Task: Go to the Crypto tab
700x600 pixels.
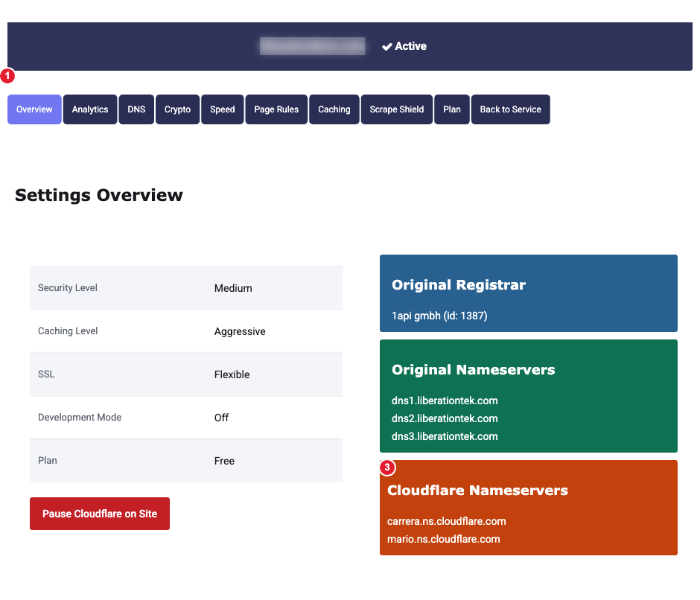Action: click(x=178, y=109)
